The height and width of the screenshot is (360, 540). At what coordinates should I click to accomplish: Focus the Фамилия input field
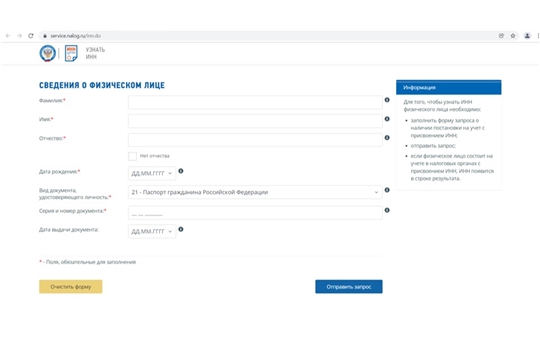point(255,102)
